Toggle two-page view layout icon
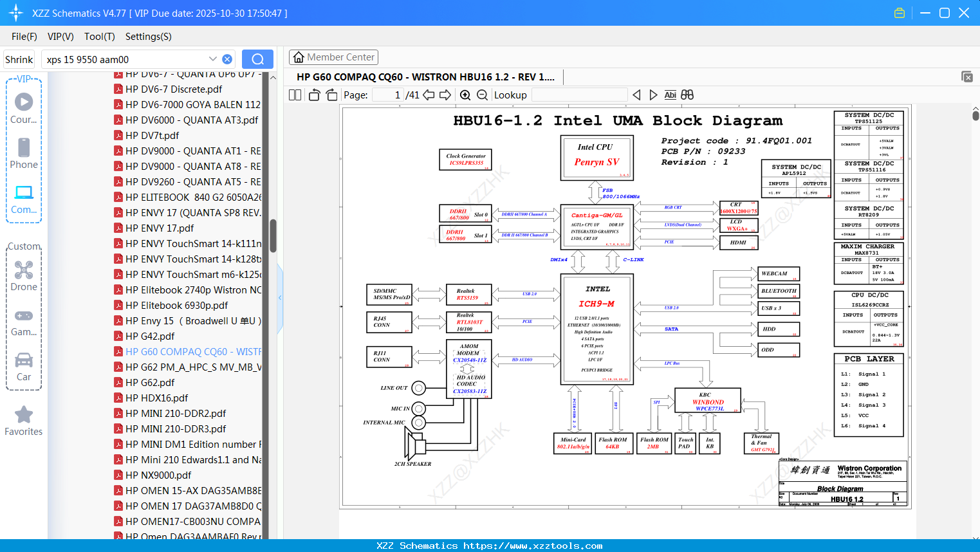Image resolution: width=980 pixels, height=552 pixels. point(295,95)
